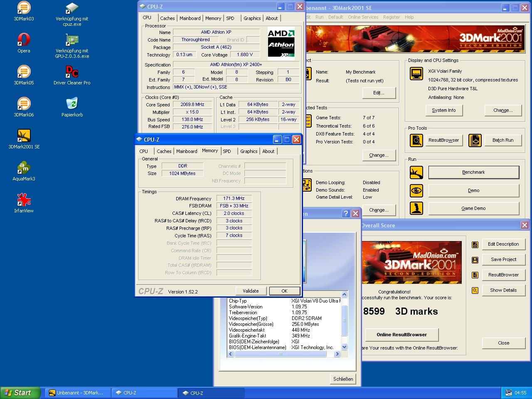This screenshot has width=532, height=399.
Task: Open Driver Cleaner Pro icon
Action: click(x=72, y=75)
